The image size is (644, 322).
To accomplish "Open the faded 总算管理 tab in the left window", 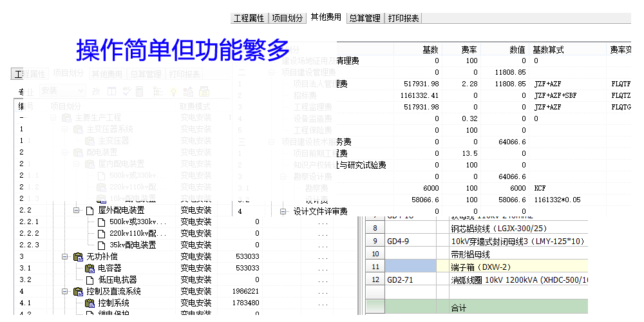I will pyautogui.click(x=146, y=74).
